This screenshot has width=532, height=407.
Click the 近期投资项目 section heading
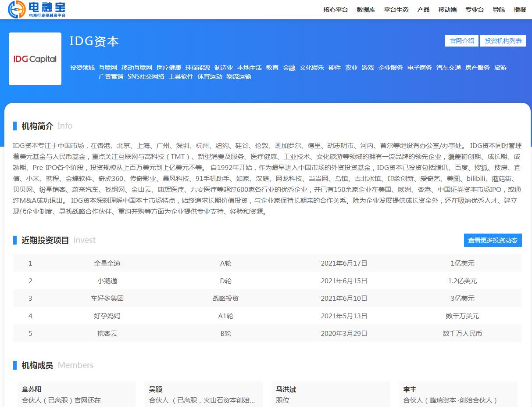46,240
